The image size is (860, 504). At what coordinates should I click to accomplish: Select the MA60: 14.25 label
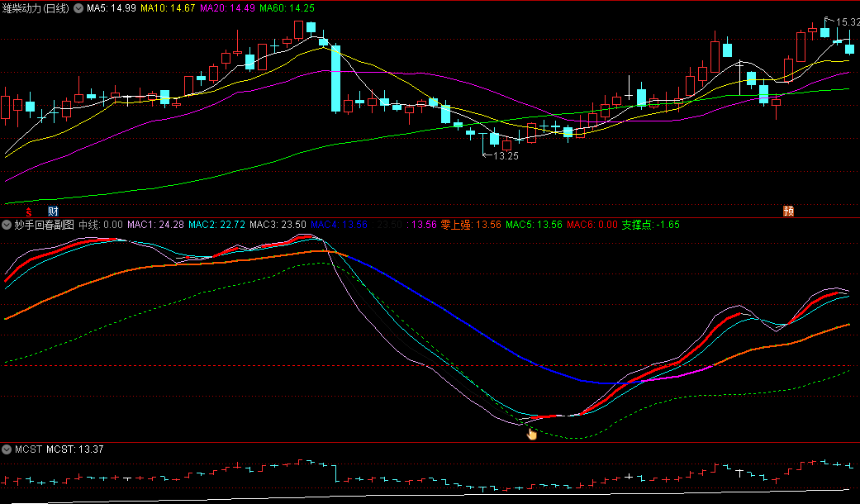[287, 8]
